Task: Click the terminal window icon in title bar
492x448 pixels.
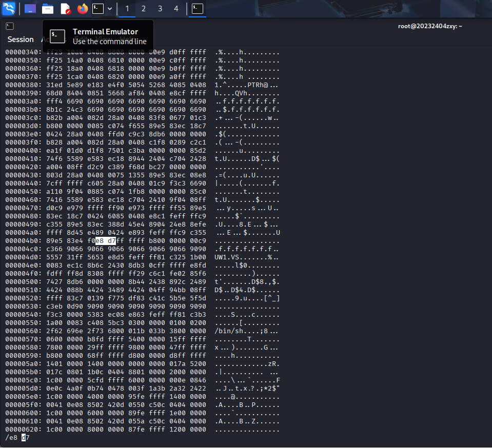Action: click(10, 26)
